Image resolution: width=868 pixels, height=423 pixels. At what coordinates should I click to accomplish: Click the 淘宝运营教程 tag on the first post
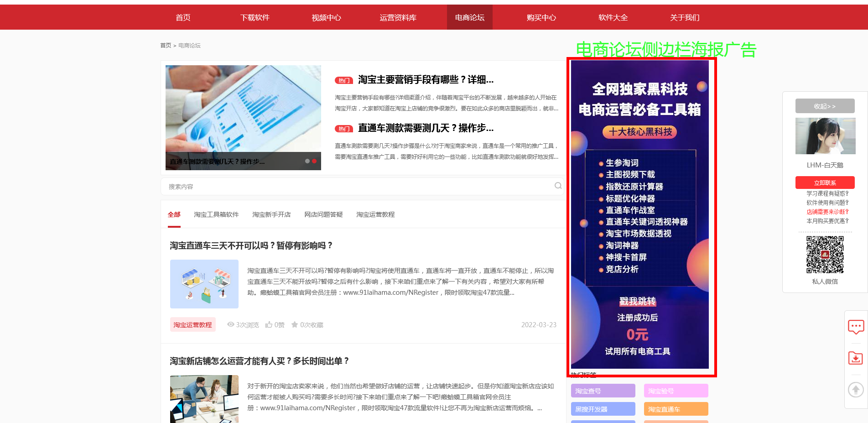point(192,324)
